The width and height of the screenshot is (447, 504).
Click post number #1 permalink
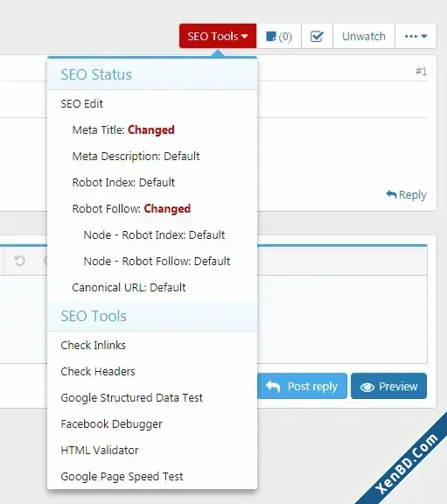(x=421, y=71)
